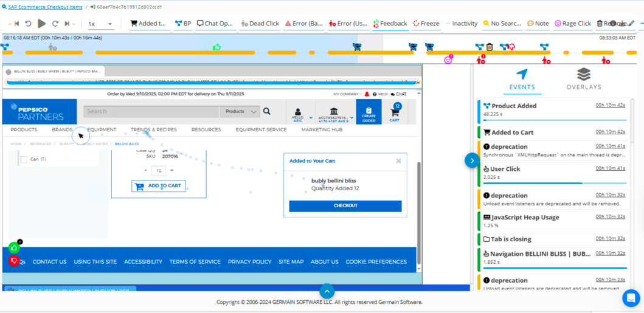Check the Can (1) filter checkbox
The width and height of the screenshot is (644, 313).
24,159
